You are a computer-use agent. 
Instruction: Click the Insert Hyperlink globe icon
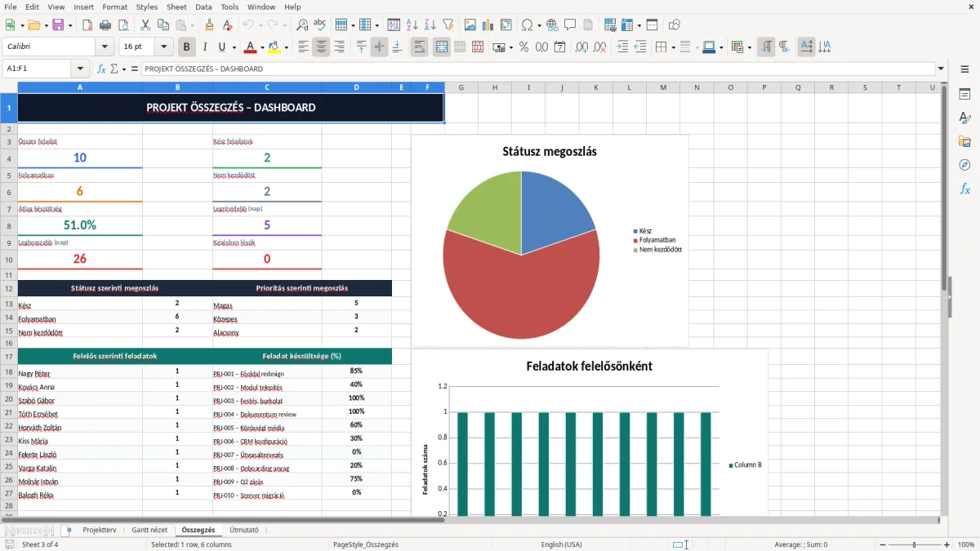(x=552, y=25)
